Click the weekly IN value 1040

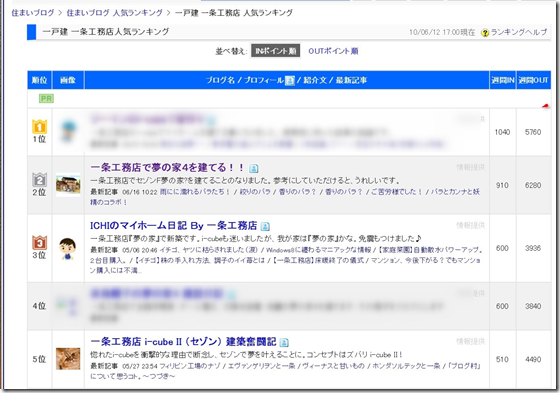(x=502, y=132)
